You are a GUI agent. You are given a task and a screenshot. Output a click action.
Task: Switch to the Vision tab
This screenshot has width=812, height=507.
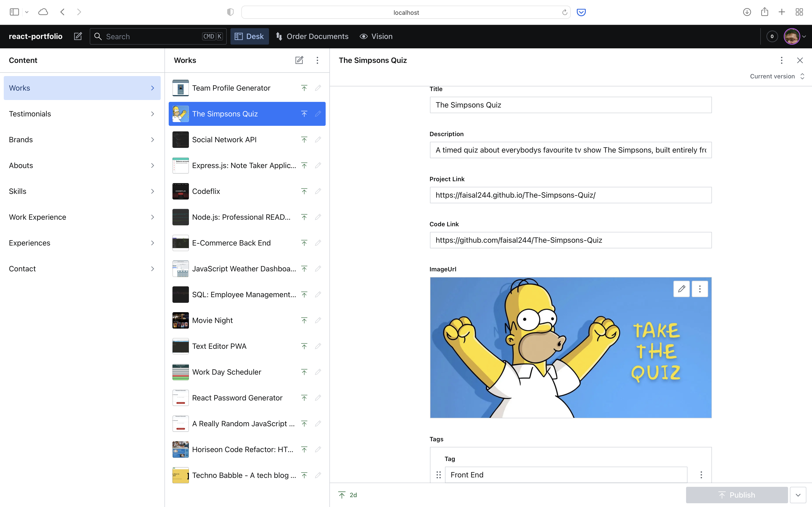coord(376,36)
